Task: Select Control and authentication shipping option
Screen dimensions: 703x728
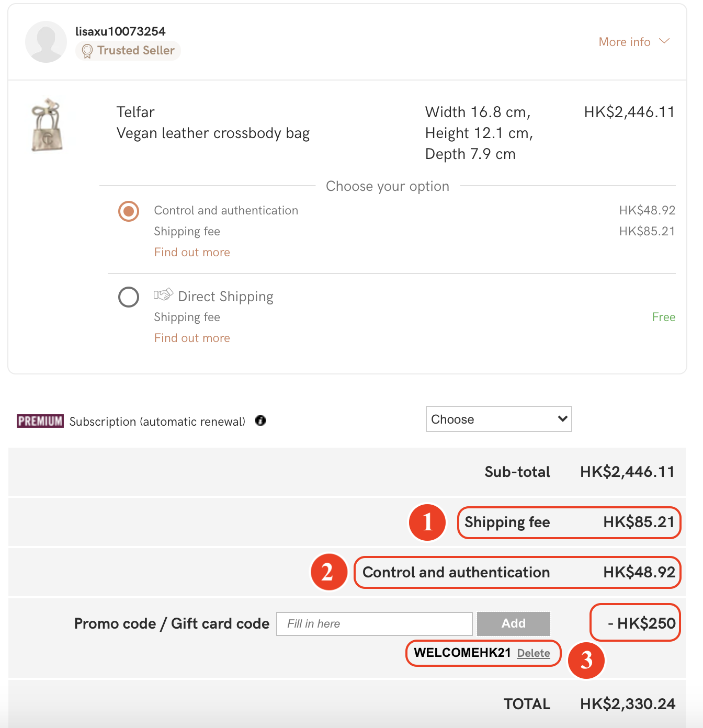Action: [129, 211]
